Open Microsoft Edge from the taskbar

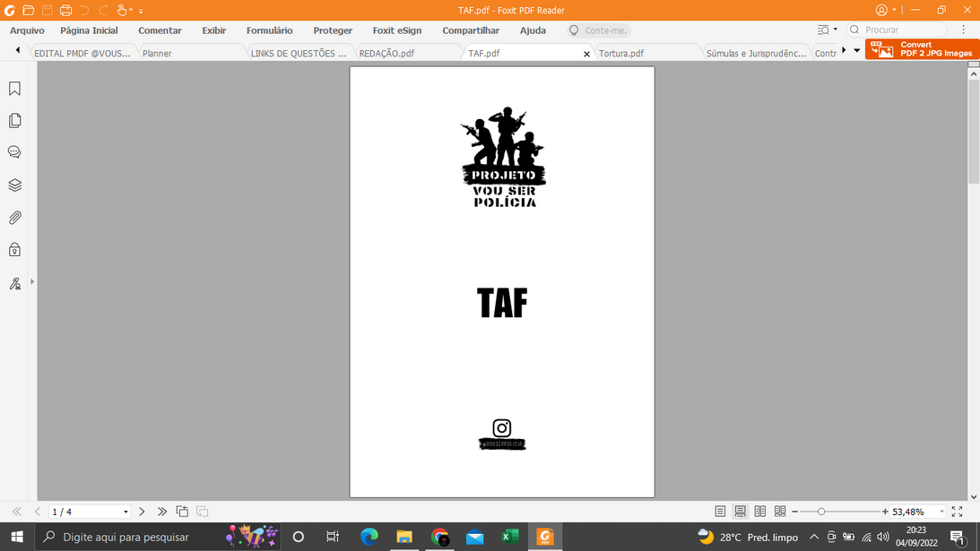click(369, 537)
